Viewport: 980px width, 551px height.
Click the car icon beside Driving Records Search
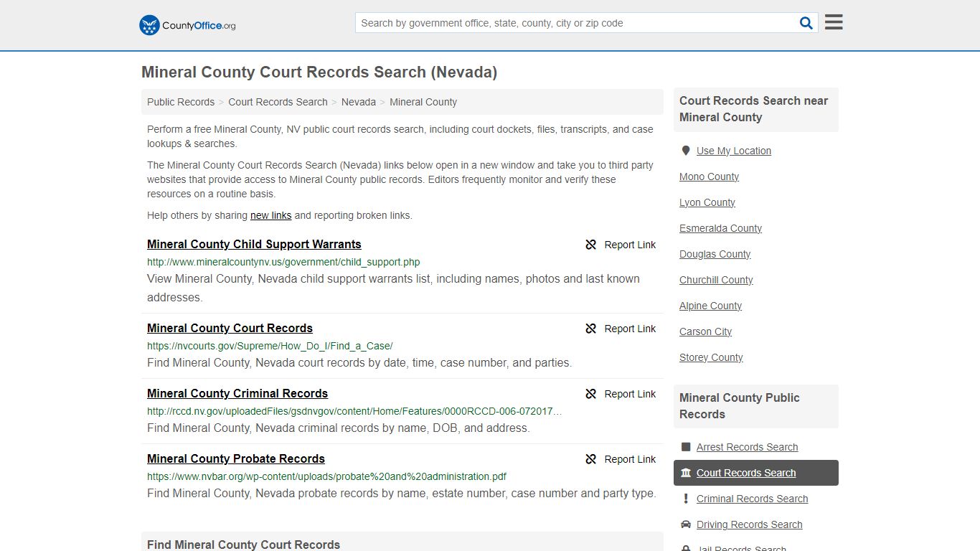coord(686,524)
